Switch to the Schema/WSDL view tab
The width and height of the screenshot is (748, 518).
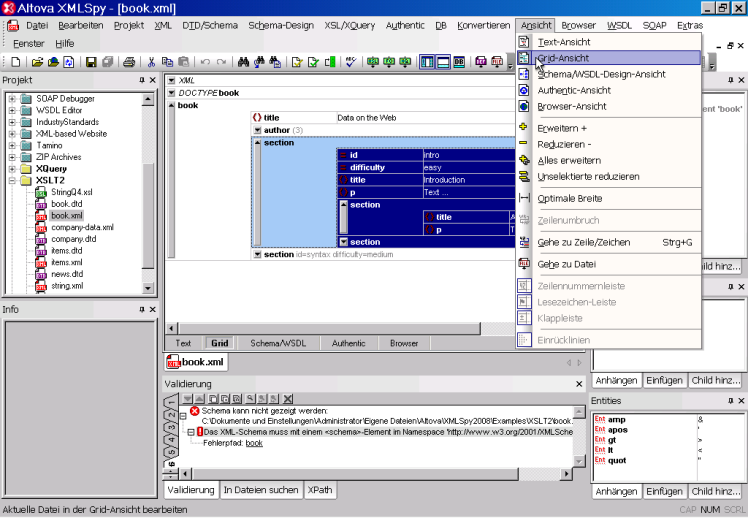(278, 343)
